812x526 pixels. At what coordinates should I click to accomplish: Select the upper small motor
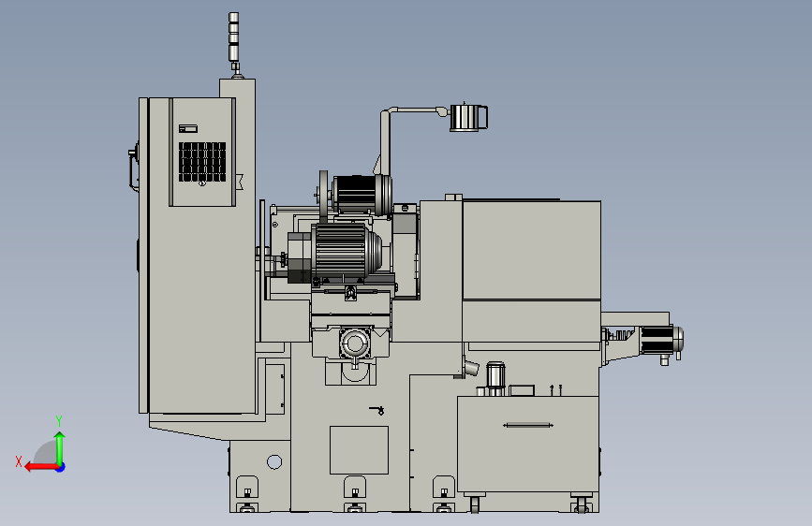coord(362,194)
